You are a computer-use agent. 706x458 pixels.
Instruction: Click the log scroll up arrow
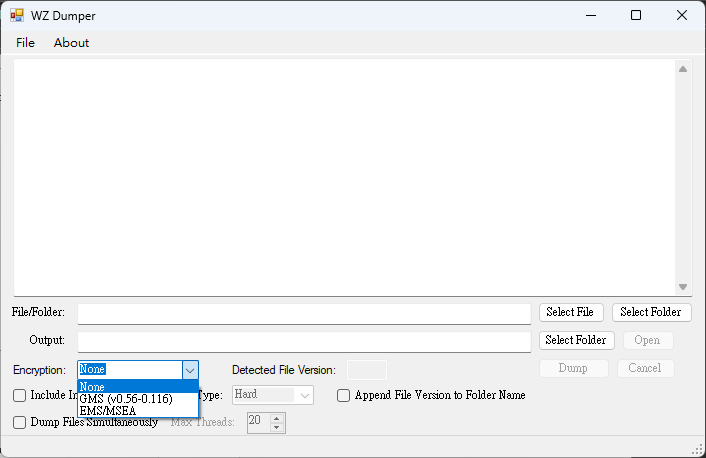[x=683, y=69]
